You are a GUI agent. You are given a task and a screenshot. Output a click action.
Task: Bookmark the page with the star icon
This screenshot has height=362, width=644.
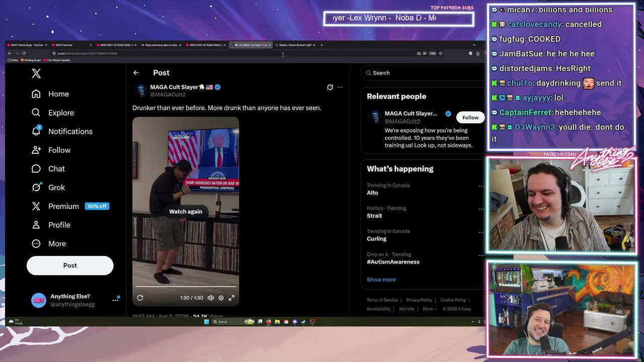pos(440,53)
